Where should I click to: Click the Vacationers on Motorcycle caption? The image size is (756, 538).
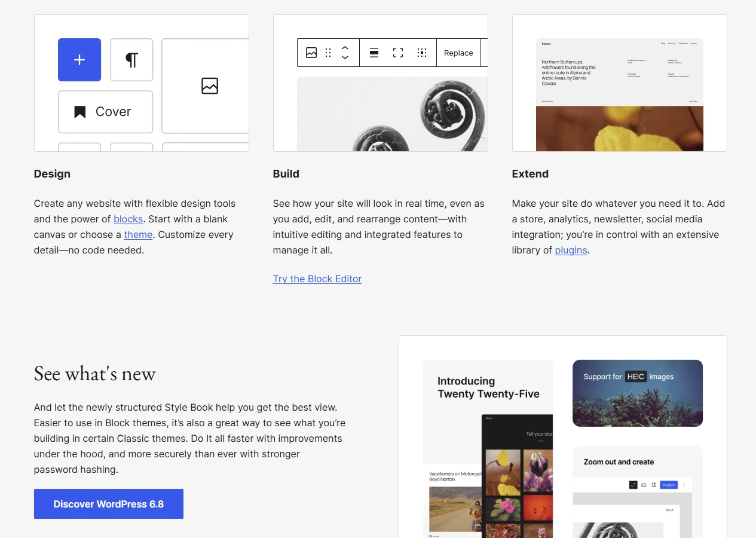pos(456,476)
